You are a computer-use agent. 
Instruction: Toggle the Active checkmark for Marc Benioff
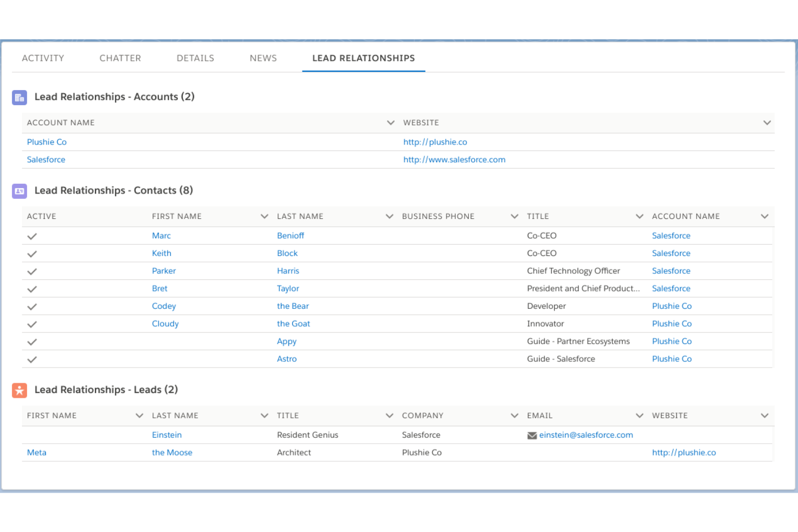[x=32, y=236]
